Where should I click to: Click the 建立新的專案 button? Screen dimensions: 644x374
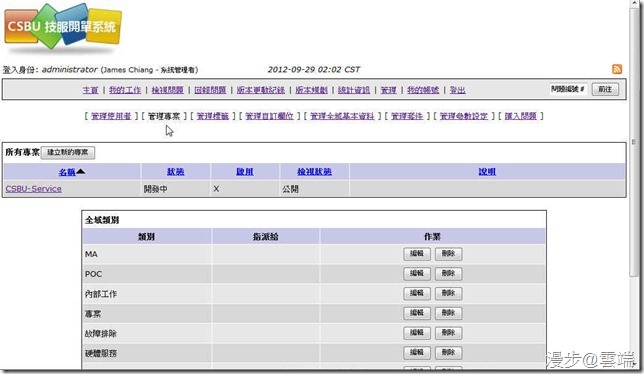pos(68,152)
